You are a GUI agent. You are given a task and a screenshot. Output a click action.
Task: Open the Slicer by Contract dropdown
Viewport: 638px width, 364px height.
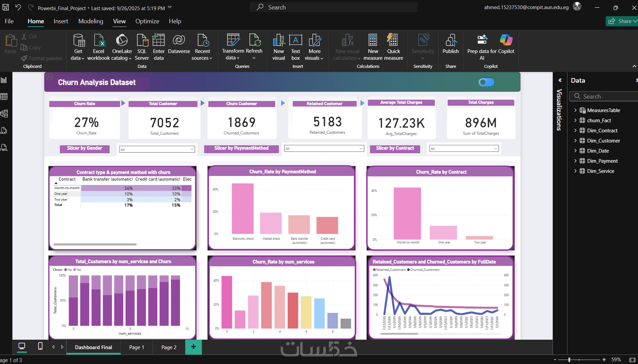(464, 149)
